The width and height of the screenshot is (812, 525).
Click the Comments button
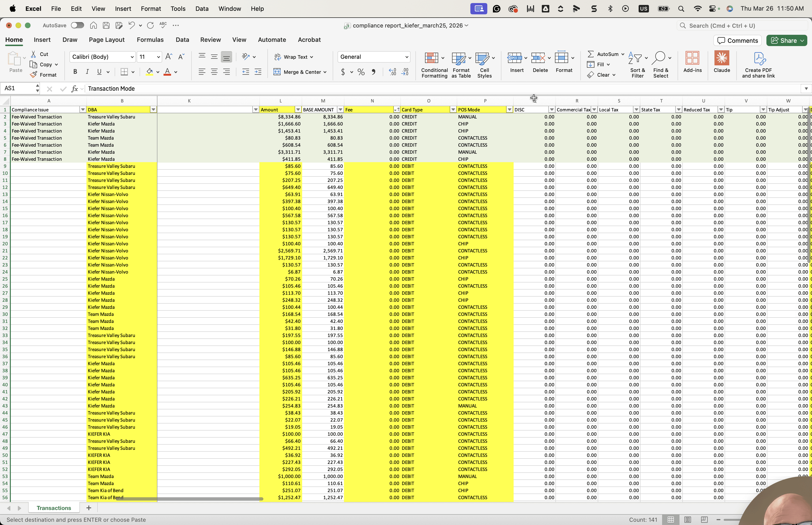[x=737, y=41]
